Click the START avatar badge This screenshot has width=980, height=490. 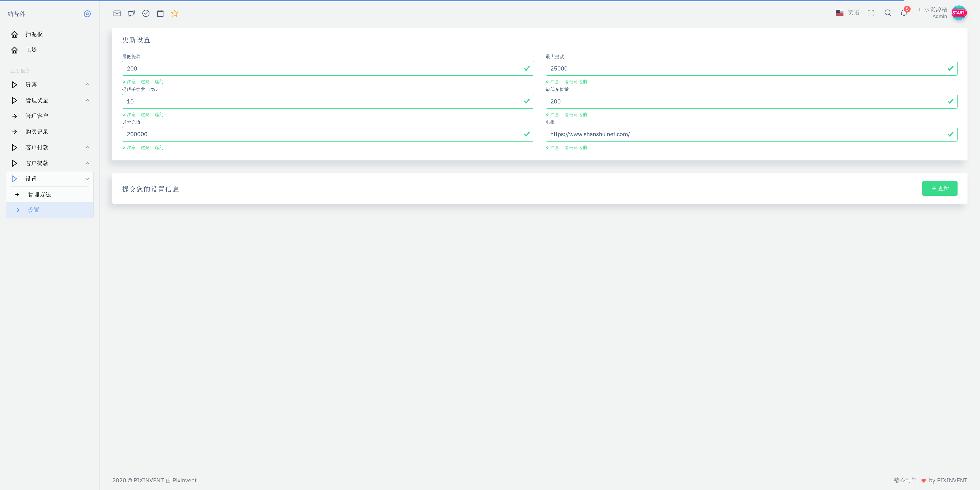click(959, 13)
